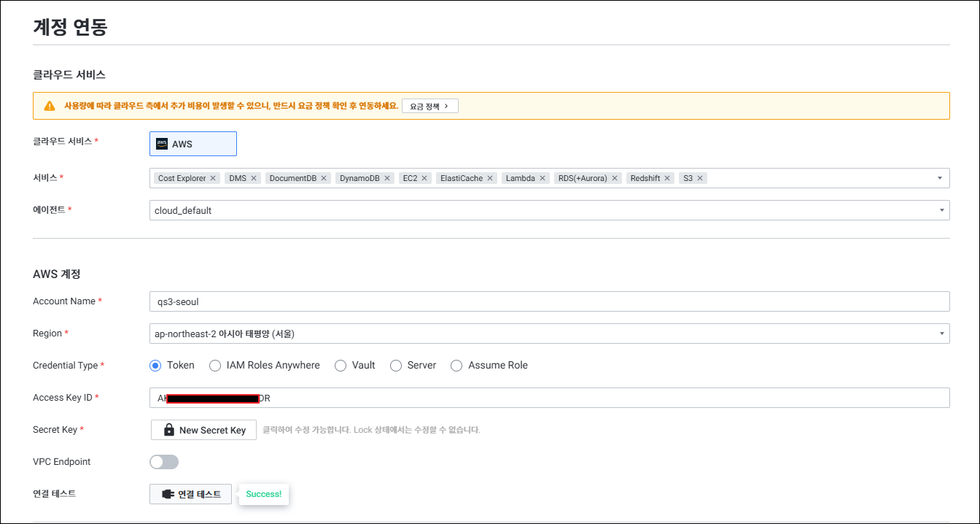This screenshot has width=980, height=524.
Task: Remove the ElastiCache service tag
Action: 490,178
